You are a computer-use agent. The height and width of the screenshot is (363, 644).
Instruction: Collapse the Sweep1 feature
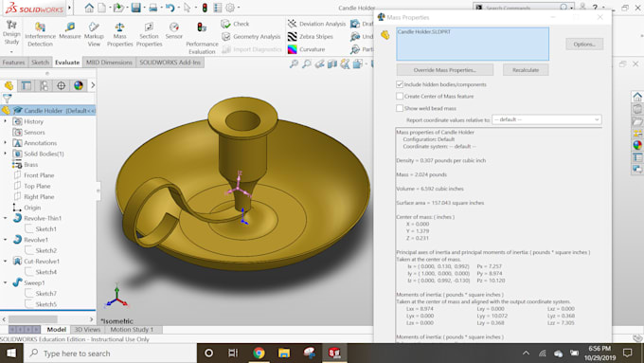pos(6,282)
